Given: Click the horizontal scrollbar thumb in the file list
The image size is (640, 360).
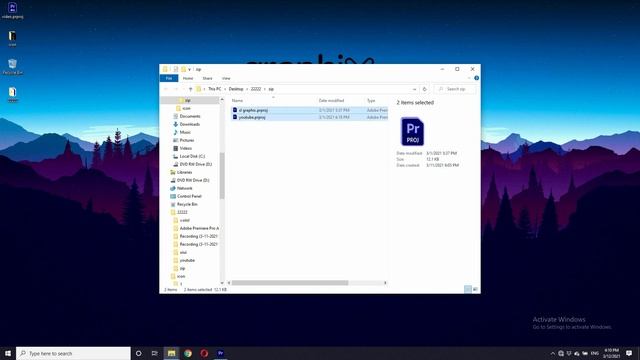Looking at the screenshot, I should pos(290,283).
